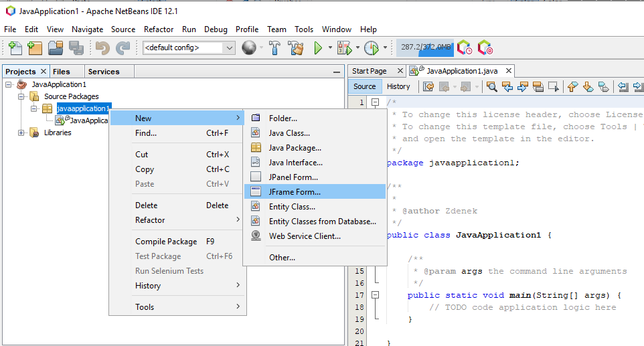Click Find Selection magnifier in editor toolbar
Viewport: 644px width, 346px height.
492,86
